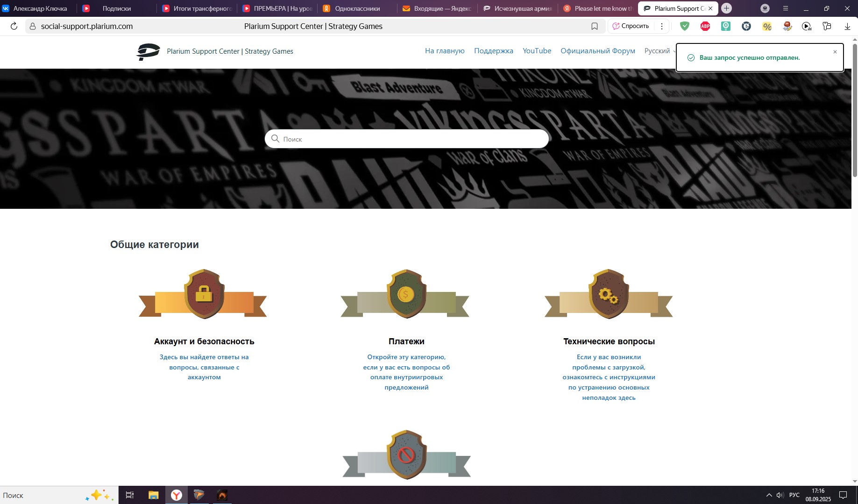Open the browser three-dot menu next to Спросить
This screenshot has width=858, height=504.
pos(662,26)
